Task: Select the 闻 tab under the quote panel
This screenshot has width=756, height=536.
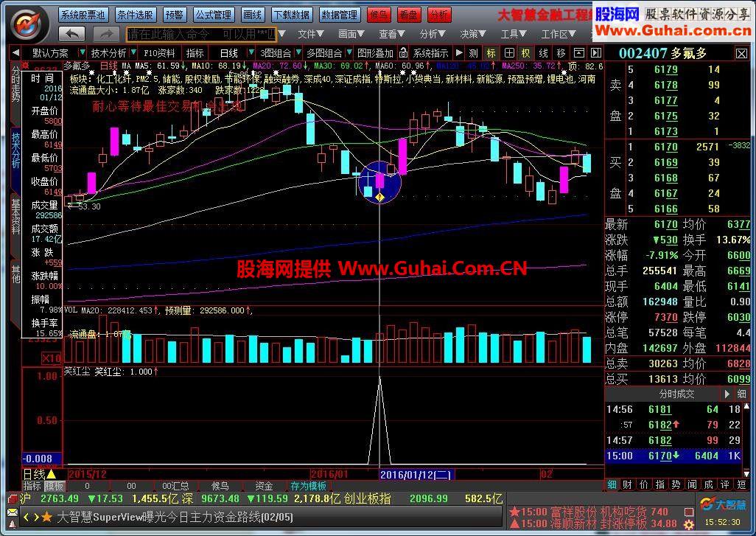Action: click(x=692, y=484)
